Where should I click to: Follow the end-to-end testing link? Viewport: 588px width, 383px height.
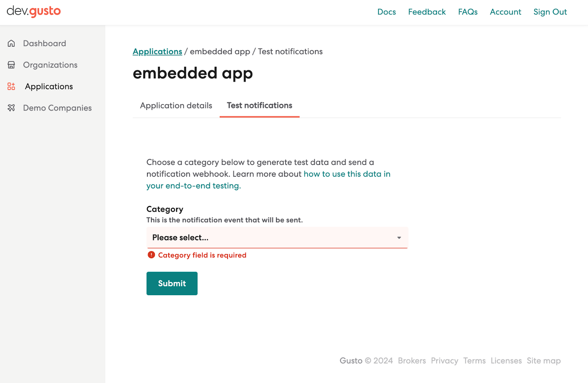tap(268, 180)
